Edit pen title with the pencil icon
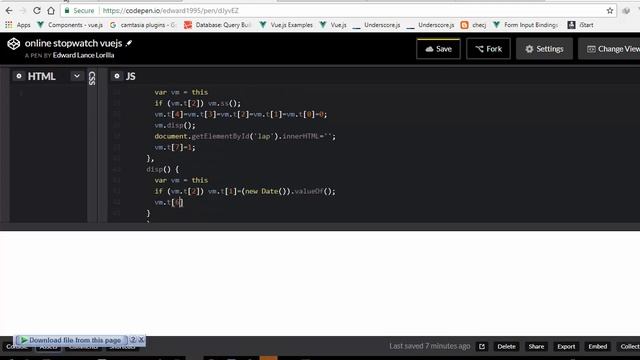Image resolution: width=640 pixels, height=360 pixels. tap(129, 43)
